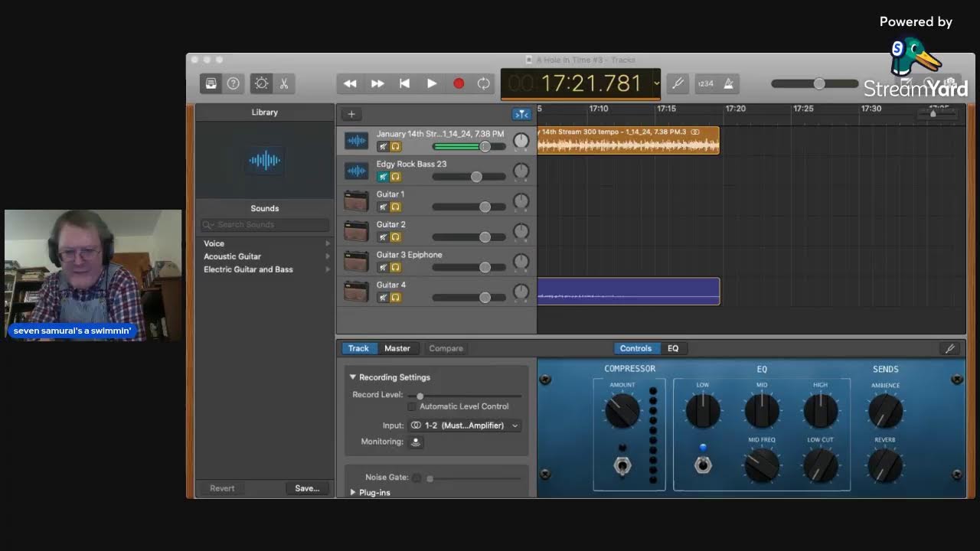Click the Tuner fork icon
This screenshot has width=980, height=551.
(677, 83)
